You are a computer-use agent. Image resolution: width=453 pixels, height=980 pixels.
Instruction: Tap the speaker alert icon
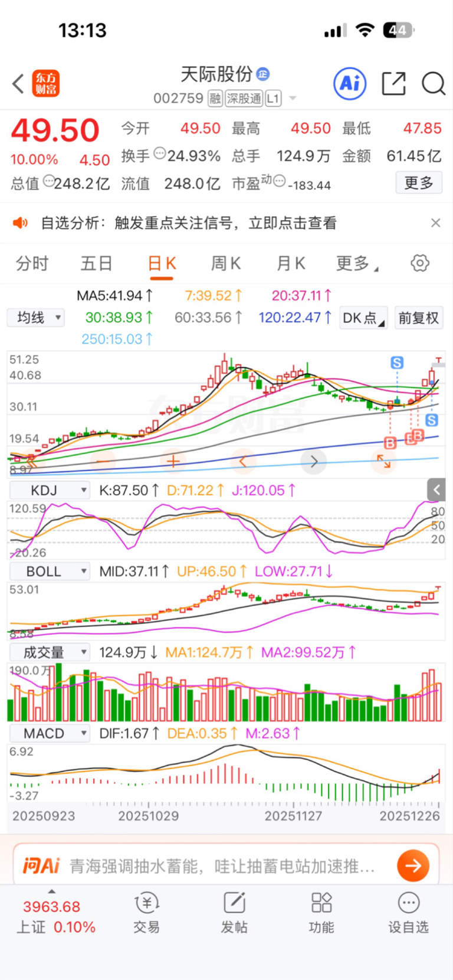tap(20, 223)
